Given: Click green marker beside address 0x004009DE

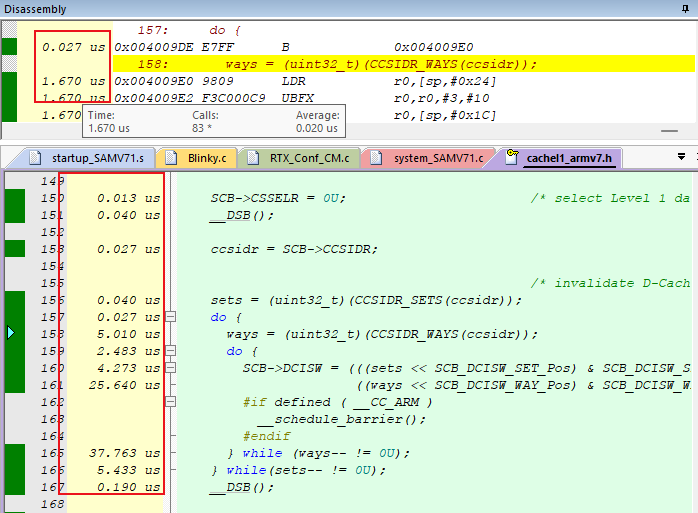Looking at the screenshot, I should (10, 46).
